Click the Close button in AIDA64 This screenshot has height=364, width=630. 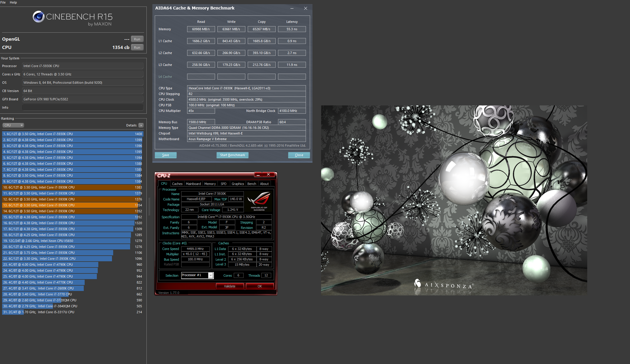coord(299,155)
